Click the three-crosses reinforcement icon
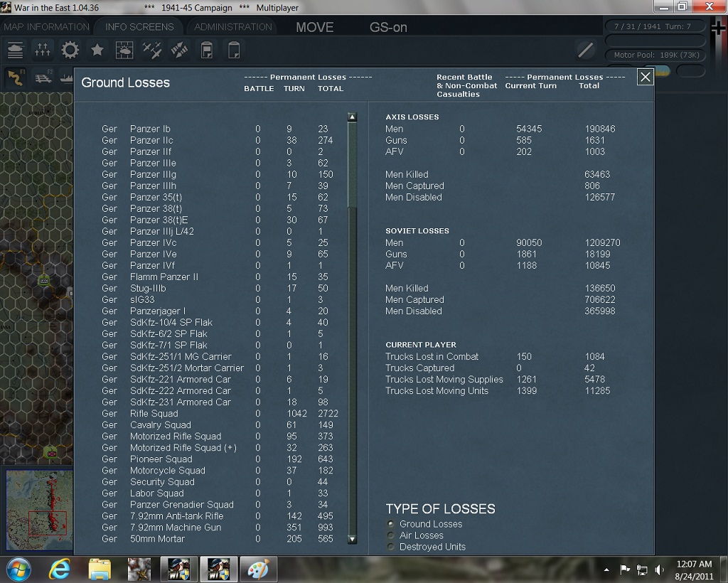 [x=42, y=50]
